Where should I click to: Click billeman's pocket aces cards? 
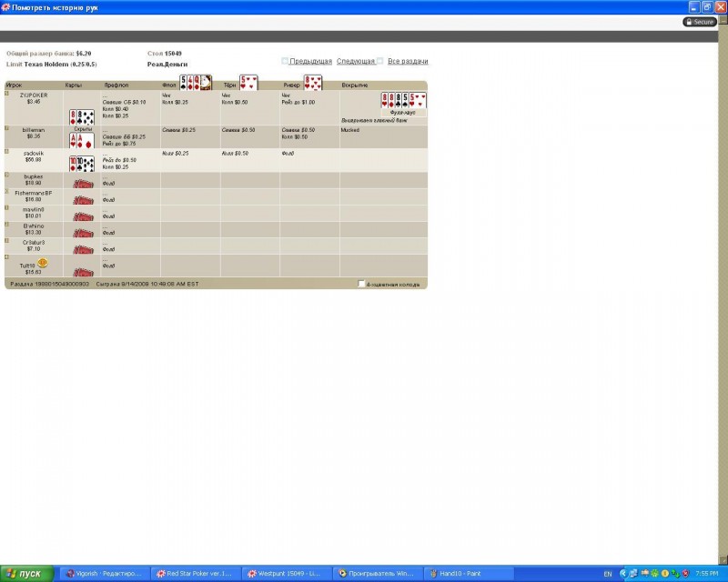(x=82, y=140)
